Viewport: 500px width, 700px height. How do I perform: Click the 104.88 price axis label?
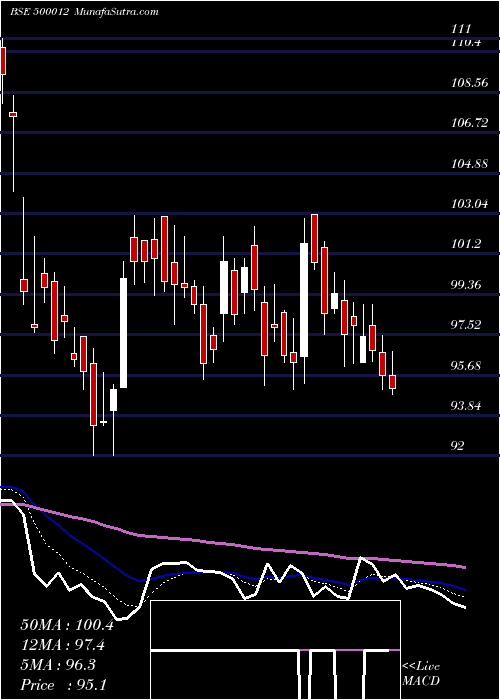click(x=469, y=164)
